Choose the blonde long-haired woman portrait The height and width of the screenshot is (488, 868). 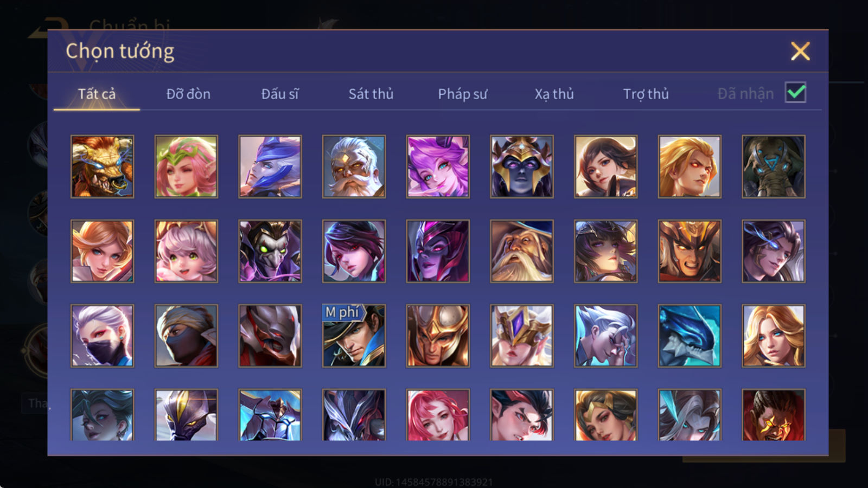tap(774, 336)
